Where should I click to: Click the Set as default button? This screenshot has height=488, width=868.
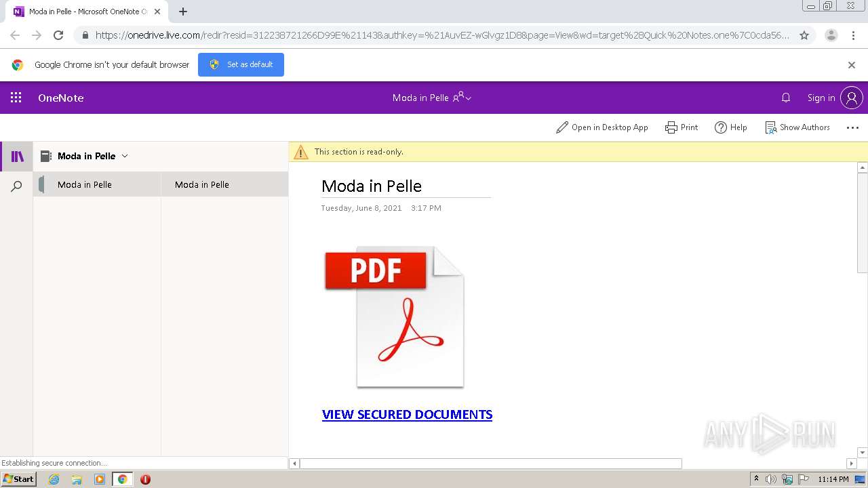tap(241, 64)
